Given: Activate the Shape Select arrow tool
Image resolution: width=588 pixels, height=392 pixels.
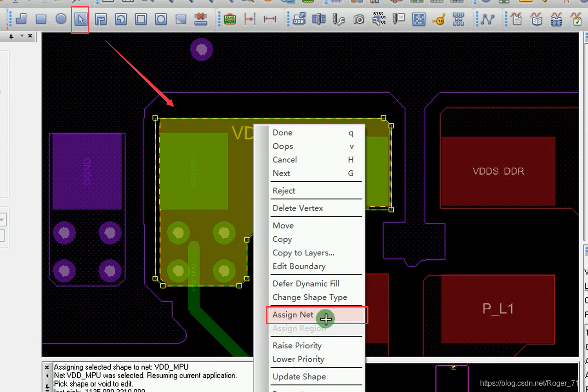Looking at the screenshot, I should click(x=80, y=19).
